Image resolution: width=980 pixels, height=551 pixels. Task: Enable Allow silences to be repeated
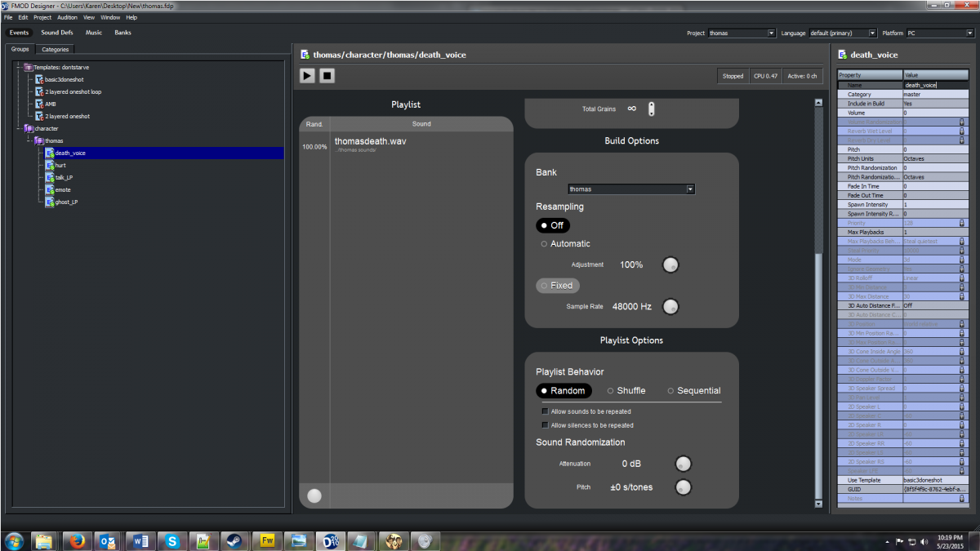point(545,425)
